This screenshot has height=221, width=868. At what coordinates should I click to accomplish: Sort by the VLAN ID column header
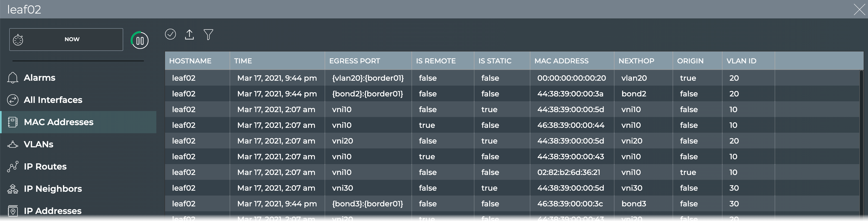tap(741, 61)
